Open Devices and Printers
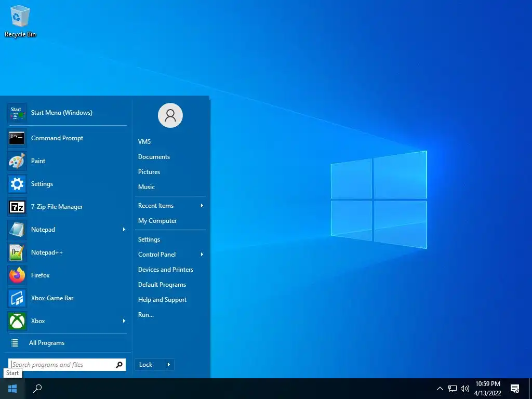Viewport: 532px width, 399px height. tap(166, 270)
